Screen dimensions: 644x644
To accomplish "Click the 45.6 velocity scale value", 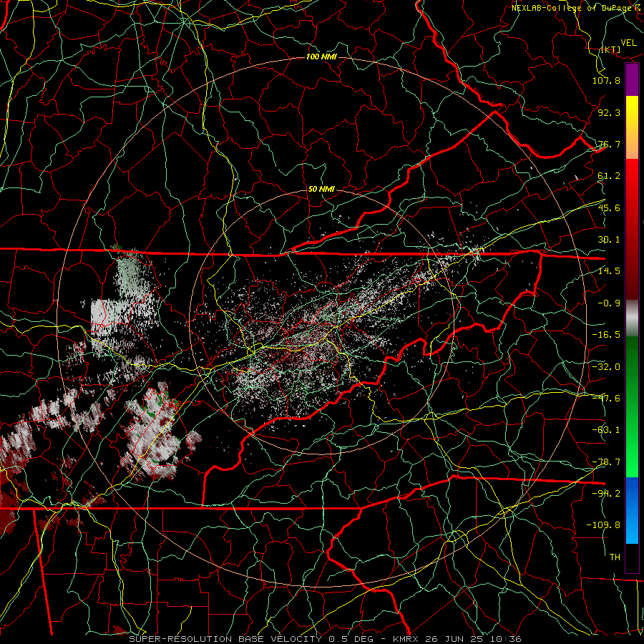I will 609,208.
